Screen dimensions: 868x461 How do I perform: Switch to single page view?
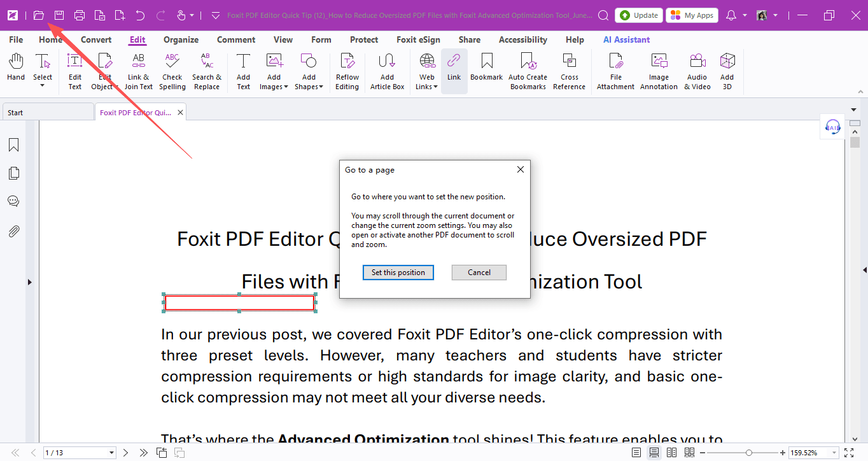pos(636,453)
